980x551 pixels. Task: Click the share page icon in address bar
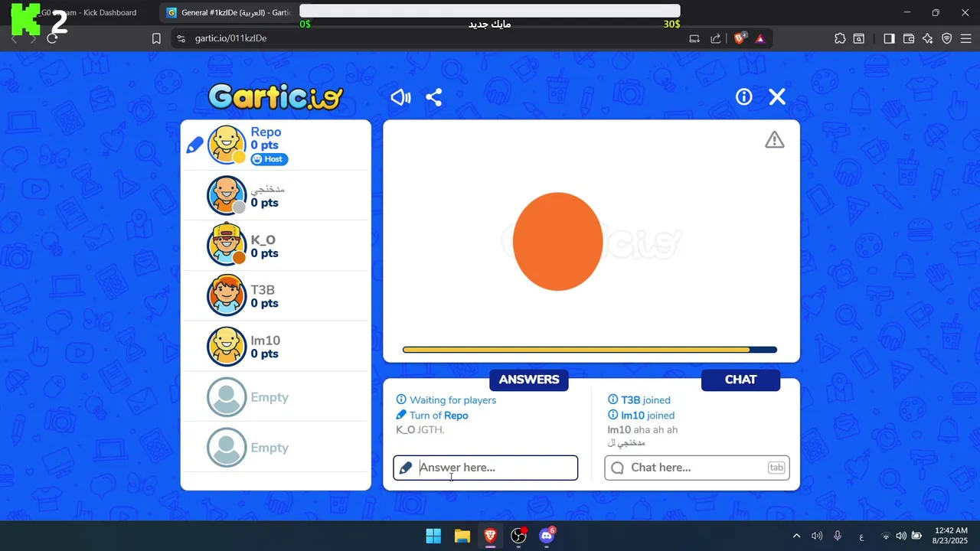tap(715, 38)
